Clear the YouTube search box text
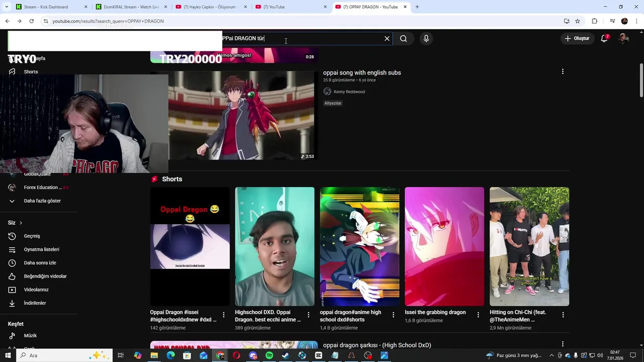 click(387, 39)
